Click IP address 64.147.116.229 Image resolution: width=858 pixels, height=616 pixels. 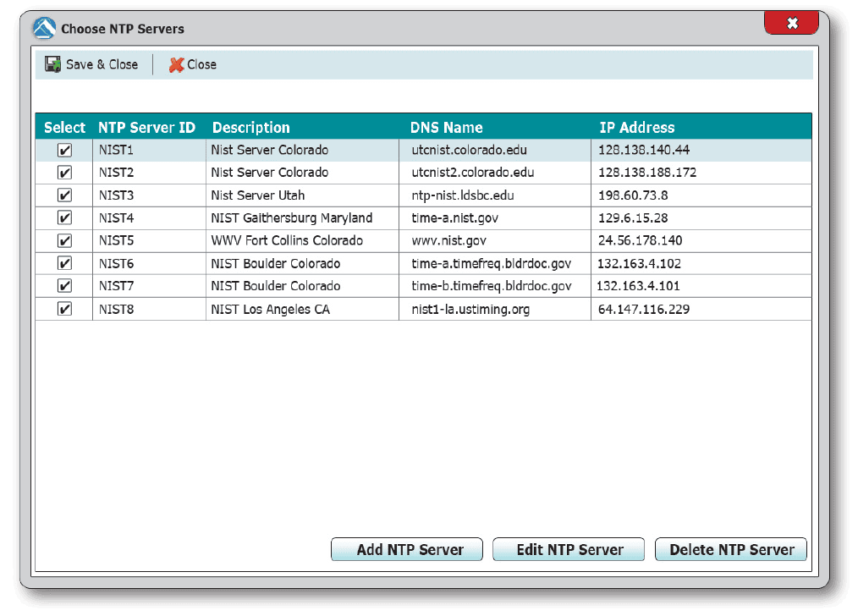click(x=643, y=309)
